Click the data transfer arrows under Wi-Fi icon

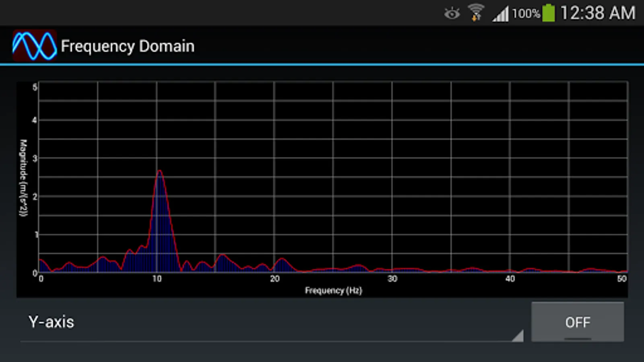pos(476,18)
